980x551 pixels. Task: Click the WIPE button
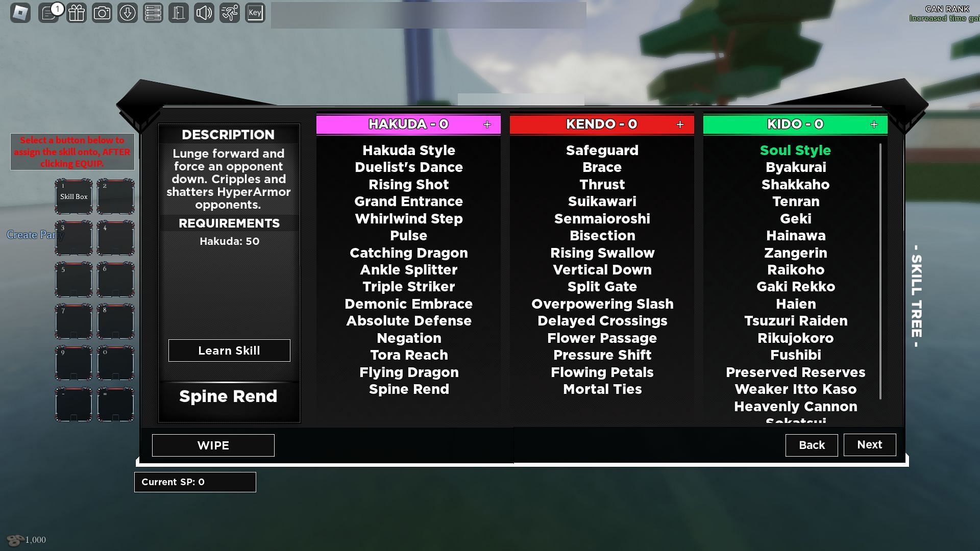pos(213,445)
